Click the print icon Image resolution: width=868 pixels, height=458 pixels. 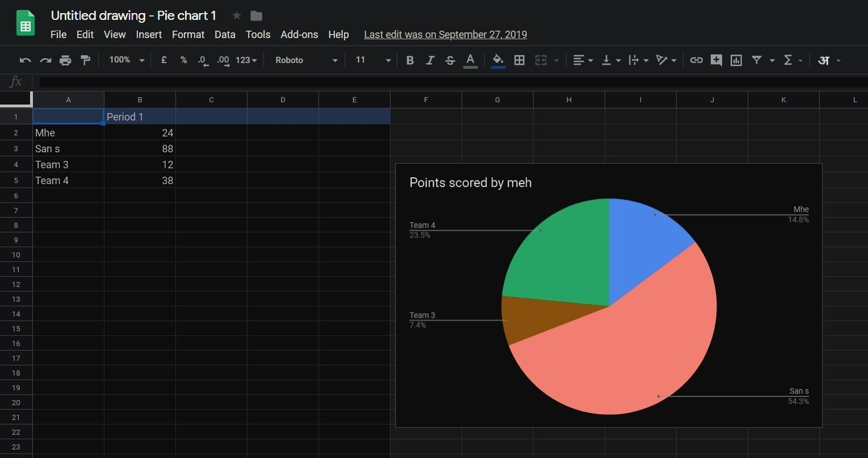[65, 61]
